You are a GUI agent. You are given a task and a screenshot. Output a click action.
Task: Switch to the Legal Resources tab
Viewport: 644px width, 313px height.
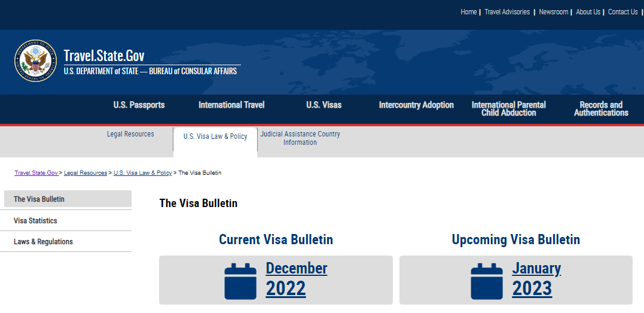[130, 134]
